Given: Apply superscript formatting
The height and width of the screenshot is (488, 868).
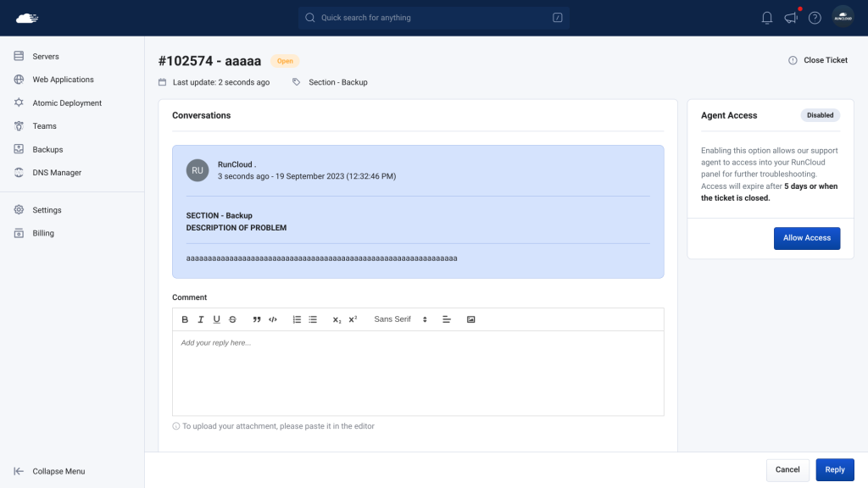Looking at the screenshot, I should (353, 319).
